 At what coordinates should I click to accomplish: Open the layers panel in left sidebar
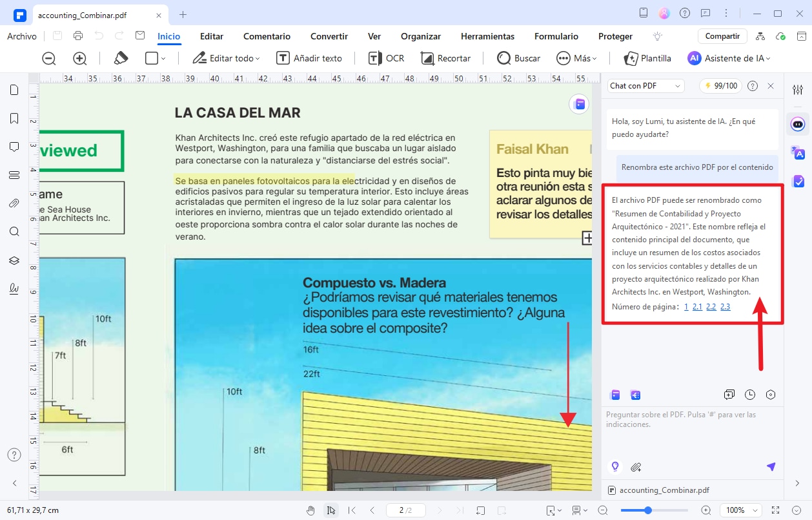[14, 260]
